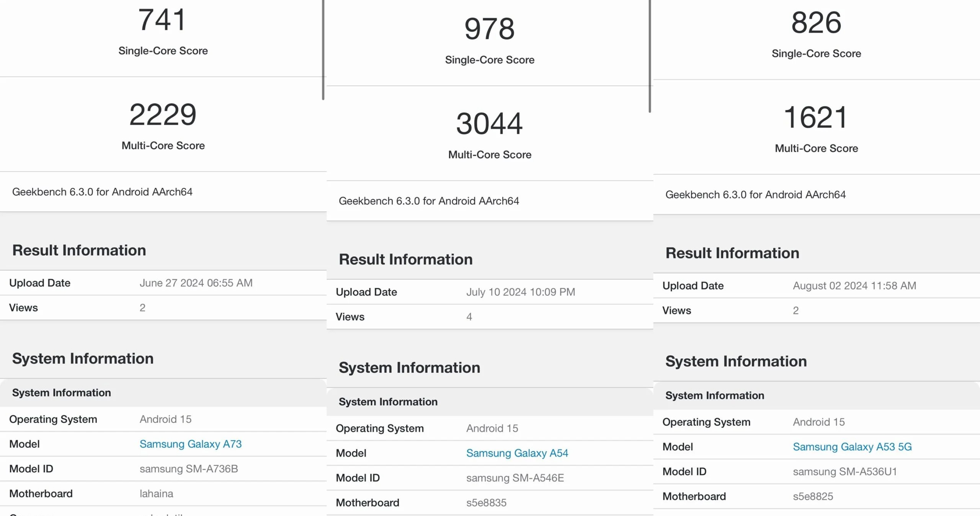Viewport: 980px width, 516px height.
Task: Click the 3044 multi-core score
Action: click(x=489, y=124)
